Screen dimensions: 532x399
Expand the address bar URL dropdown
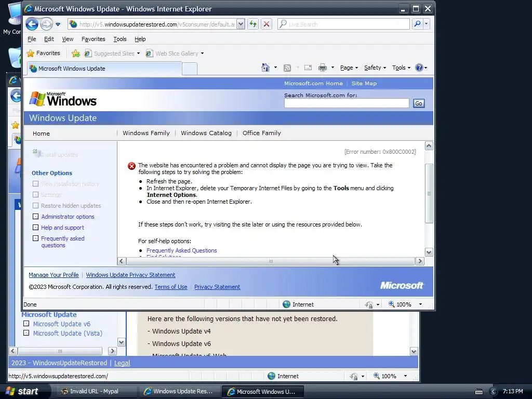pyautogui.click(x=241, y=24)
